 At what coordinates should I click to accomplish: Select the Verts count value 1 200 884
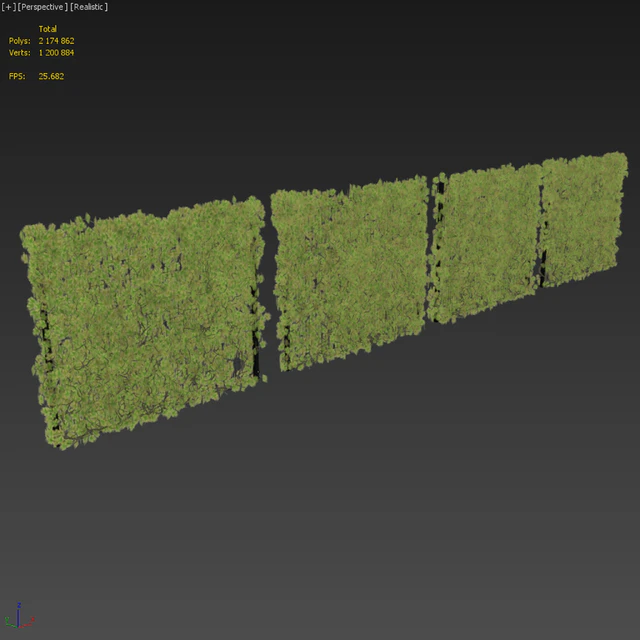(56, 53)
